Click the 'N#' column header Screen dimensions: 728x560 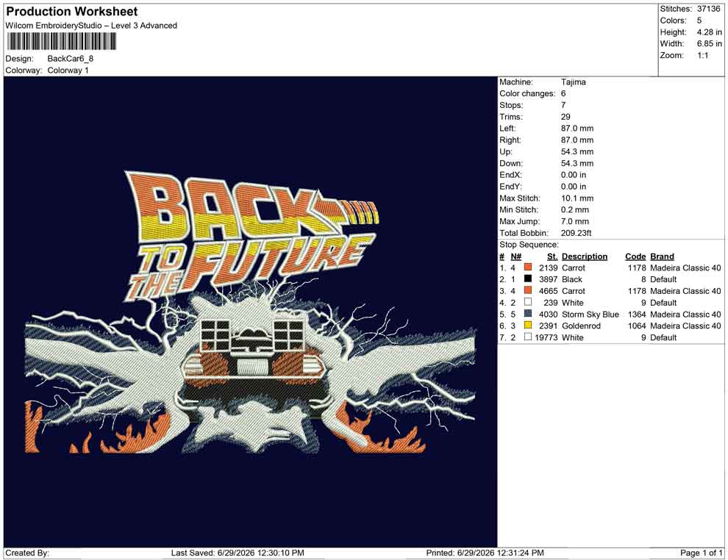pyautogui.click(x=516, y=256)
